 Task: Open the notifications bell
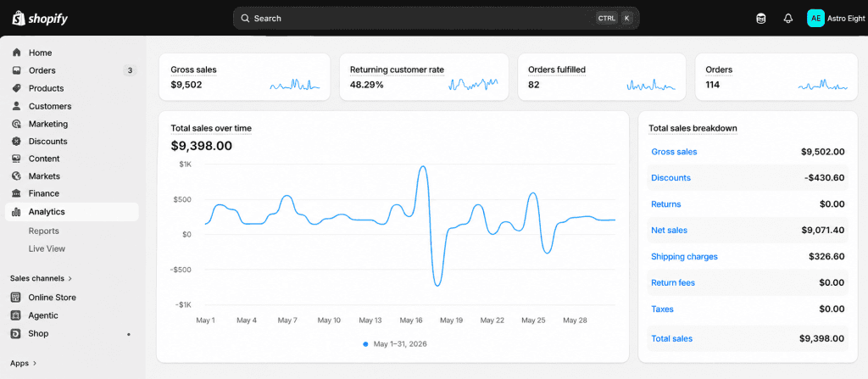click(788, 19)
